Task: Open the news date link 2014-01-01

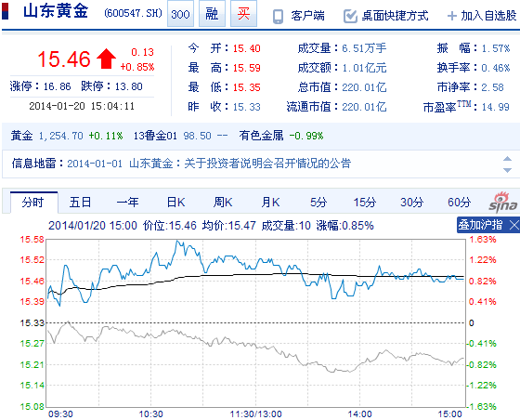Action: click(95, 164)
